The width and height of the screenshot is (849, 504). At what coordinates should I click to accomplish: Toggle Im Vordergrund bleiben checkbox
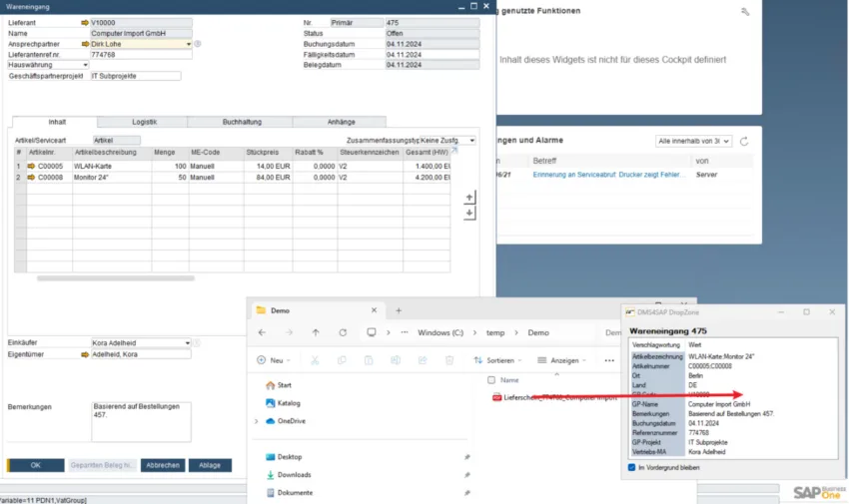coord(632,467)
